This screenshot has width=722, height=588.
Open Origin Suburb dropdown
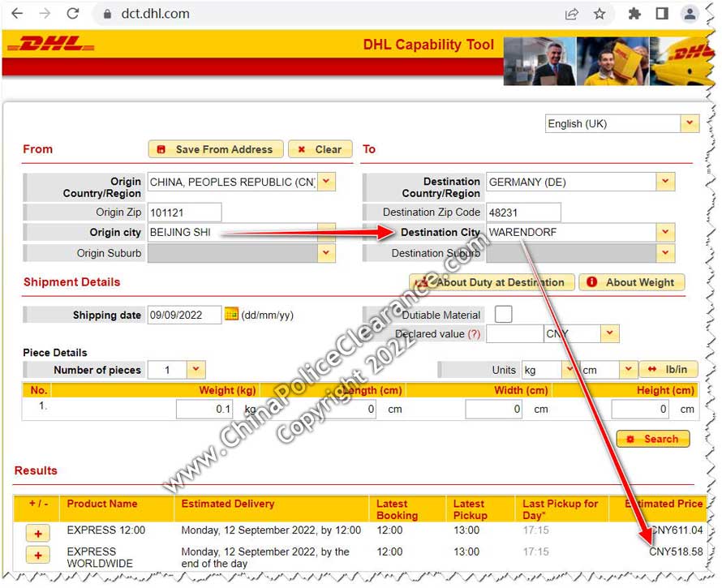coord(326,253)
